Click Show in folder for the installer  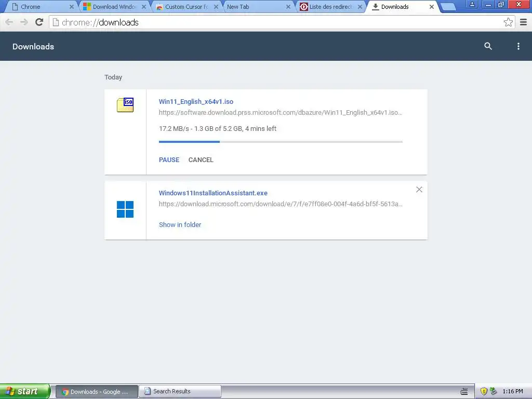(x=180, y=224)
